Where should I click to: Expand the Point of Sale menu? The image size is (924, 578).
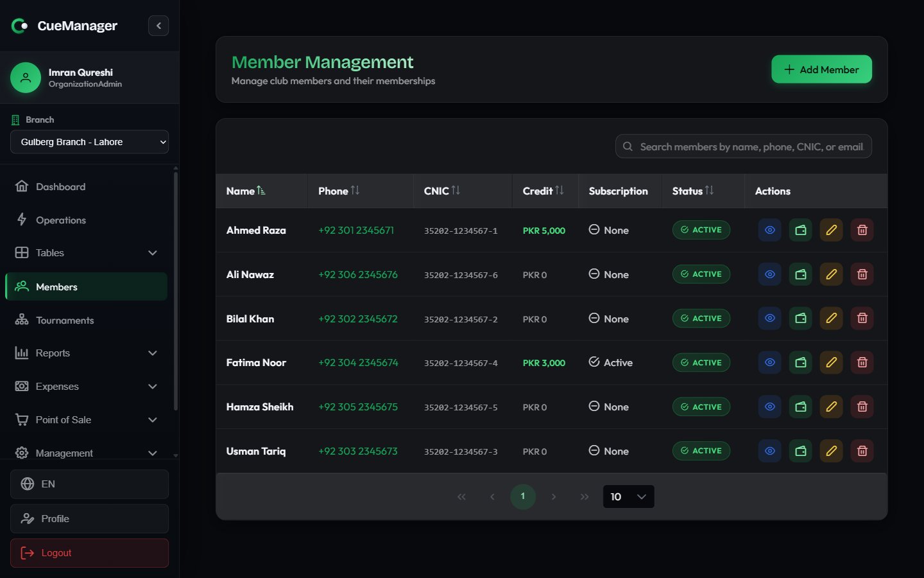[x=86, y=420]
